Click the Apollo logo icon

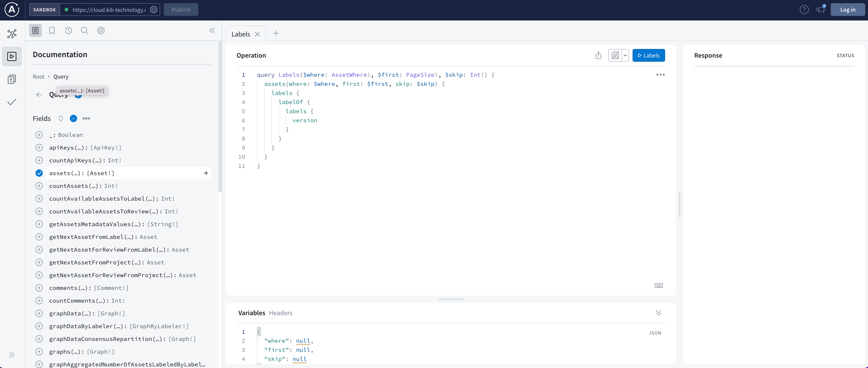click(x=12, y=9)
